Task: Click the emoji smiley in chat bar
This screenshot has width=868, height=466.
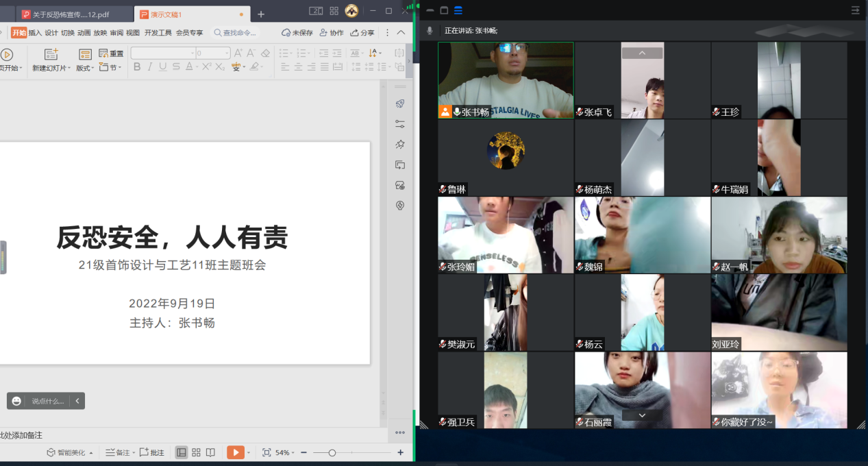Action: (16, 401)
